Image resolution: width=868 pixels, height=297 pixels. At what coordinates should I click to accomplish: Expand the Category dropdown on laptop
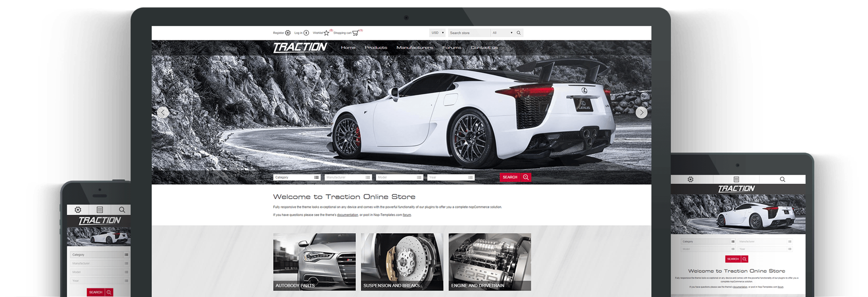click(x=297, y=177)
